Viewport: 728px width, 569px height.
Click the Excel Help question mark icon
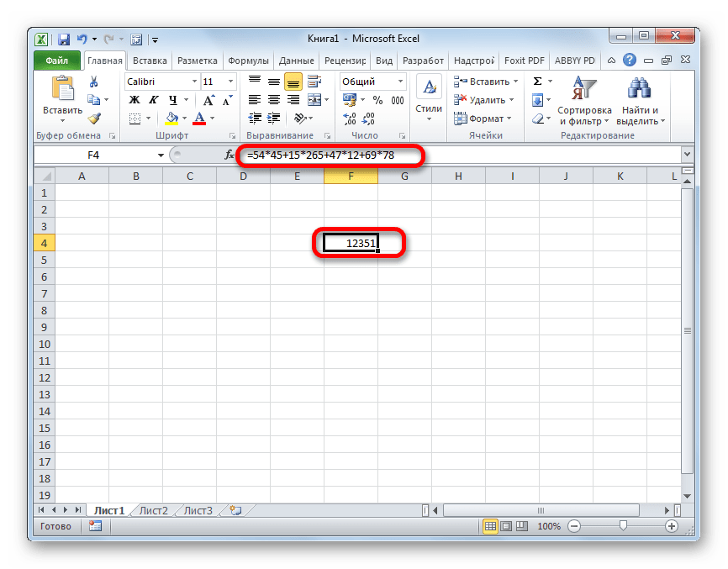630,60
